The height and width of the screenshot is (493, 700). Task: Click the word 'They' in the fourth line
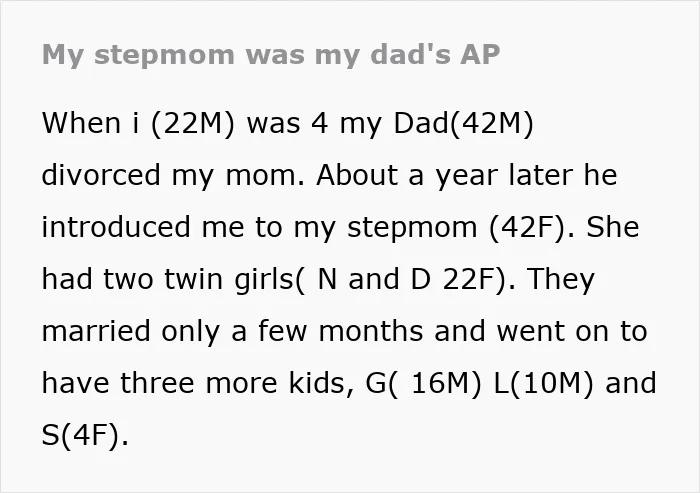(x=561, y=280)
